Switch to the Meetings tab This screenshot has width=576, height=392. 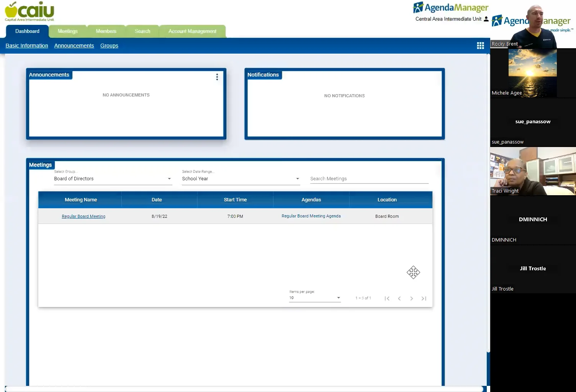click(x=68, y=31)
